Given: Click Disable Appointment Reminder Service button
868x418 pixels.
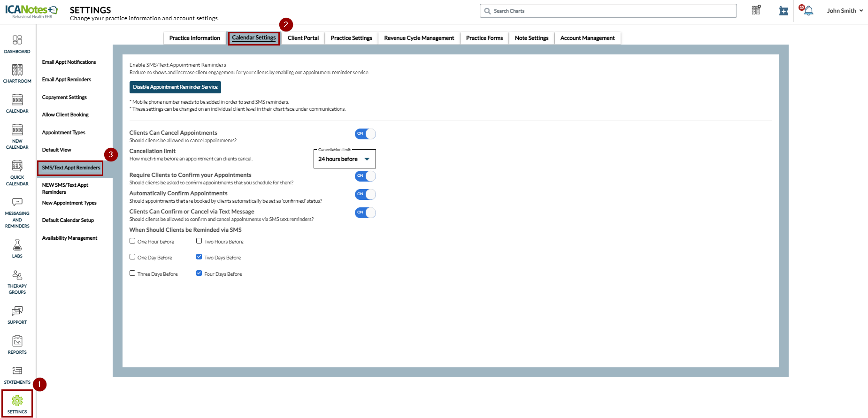Looking at the screenshot, I should point(175,87).
